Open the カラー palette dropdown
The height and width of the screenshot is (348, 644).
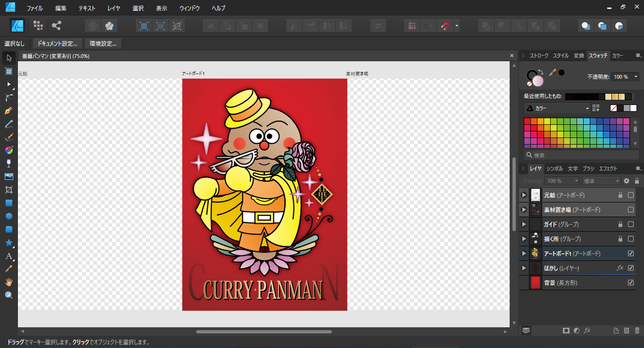point(557,108)
